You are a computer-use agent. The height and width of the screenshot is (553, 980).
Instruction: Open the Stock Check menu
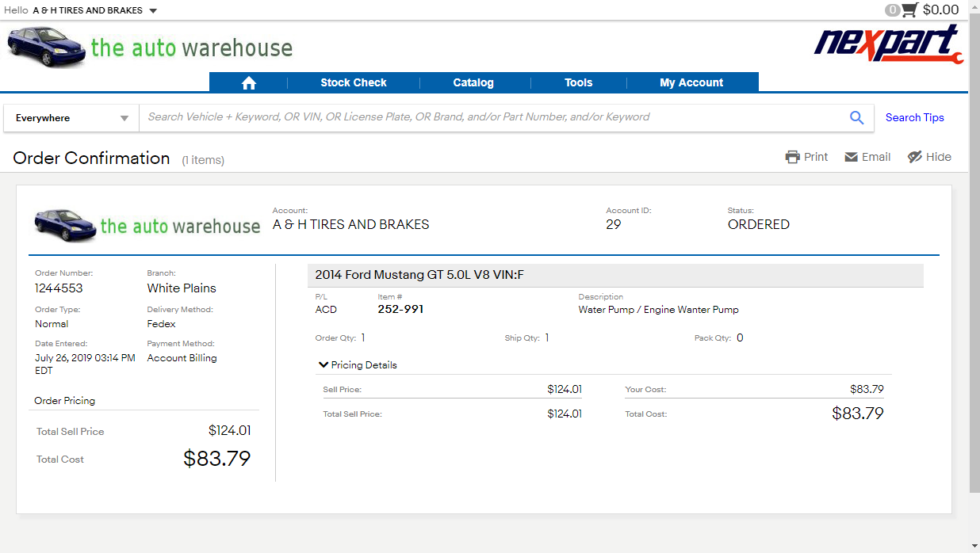coord(354,82)
